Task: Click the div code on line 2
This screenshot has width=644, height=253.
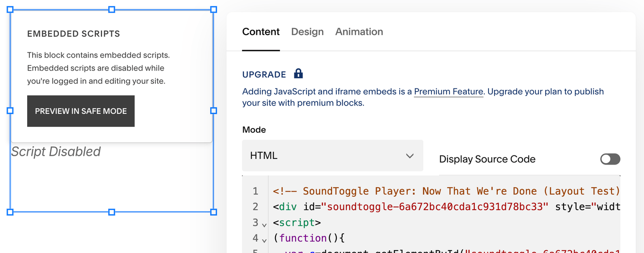Action: [446, 206]
